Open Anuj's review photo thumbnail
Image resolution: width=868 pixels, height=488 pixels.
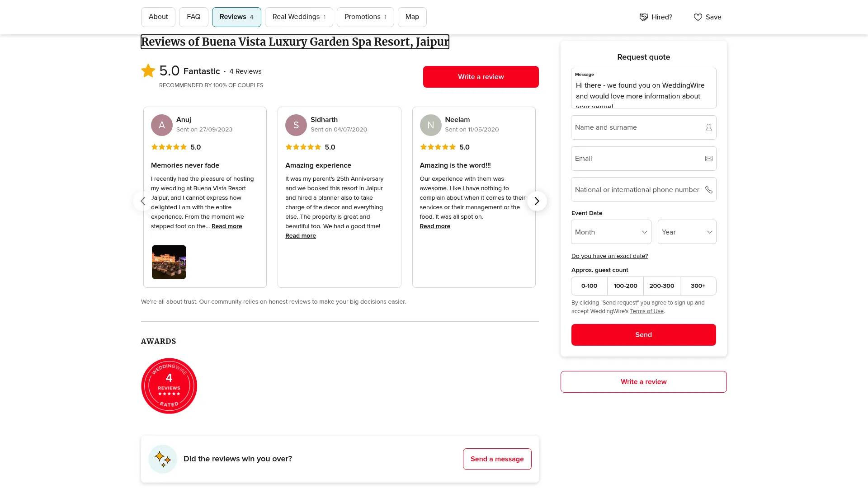tap(169, 262)
